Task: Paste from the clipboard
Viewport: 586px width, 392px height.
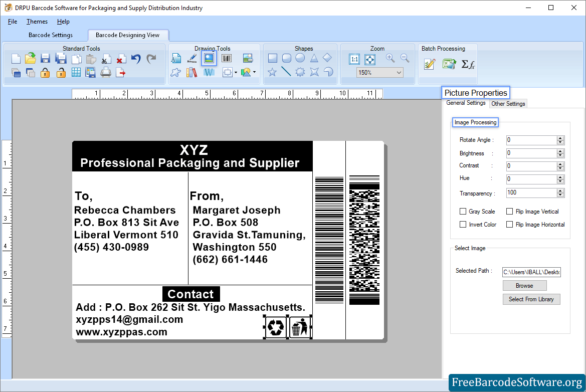Action: (x=91, y=59)
